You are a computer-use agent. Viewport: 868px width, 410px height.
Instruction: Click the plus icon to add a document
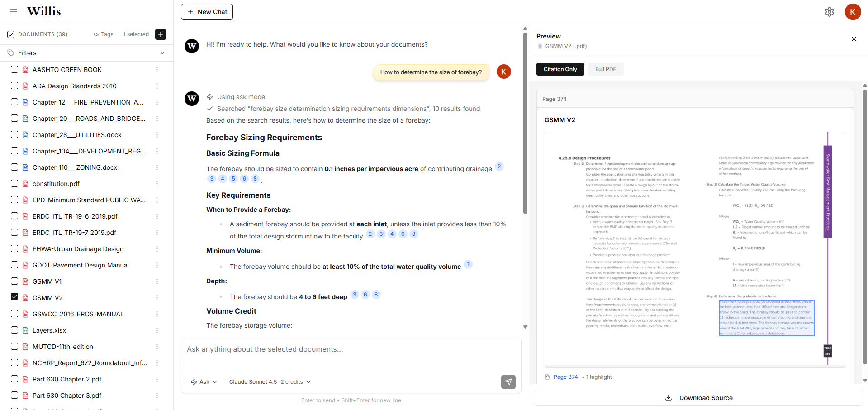pyautogui.click(x=161, y=34)
